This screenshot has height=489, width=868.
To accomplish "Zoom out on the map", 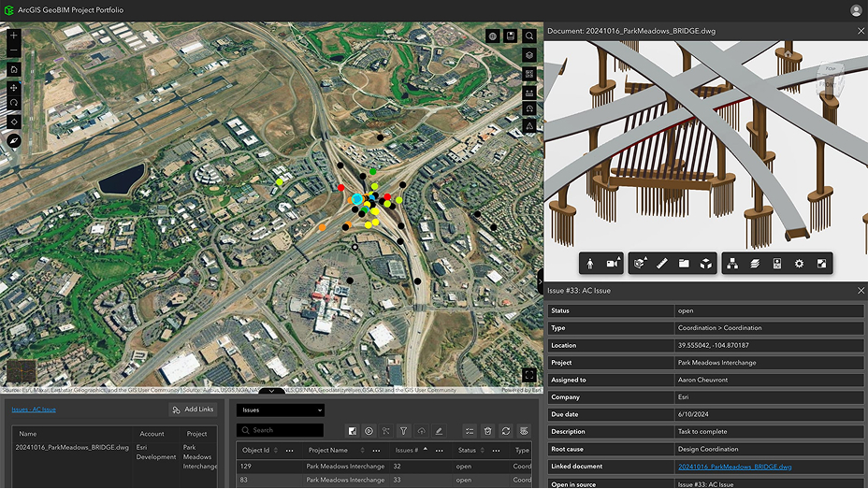I will click(14, 50).
